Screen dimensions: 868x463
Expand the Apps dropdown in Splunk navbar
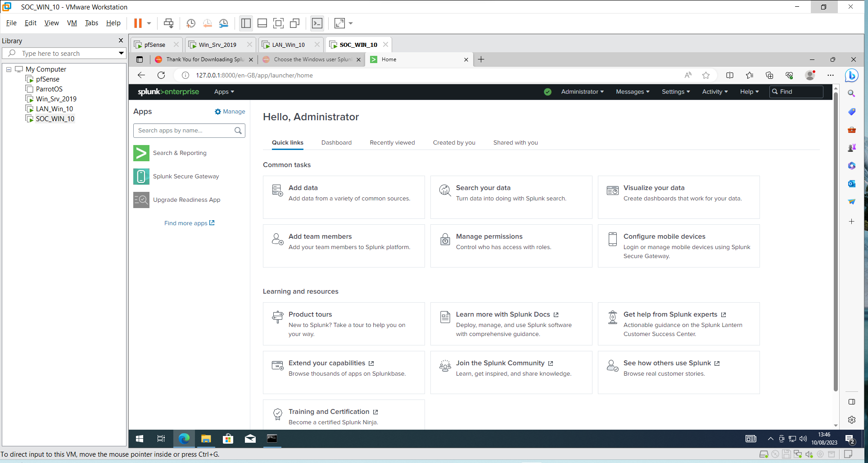(224, 92)
